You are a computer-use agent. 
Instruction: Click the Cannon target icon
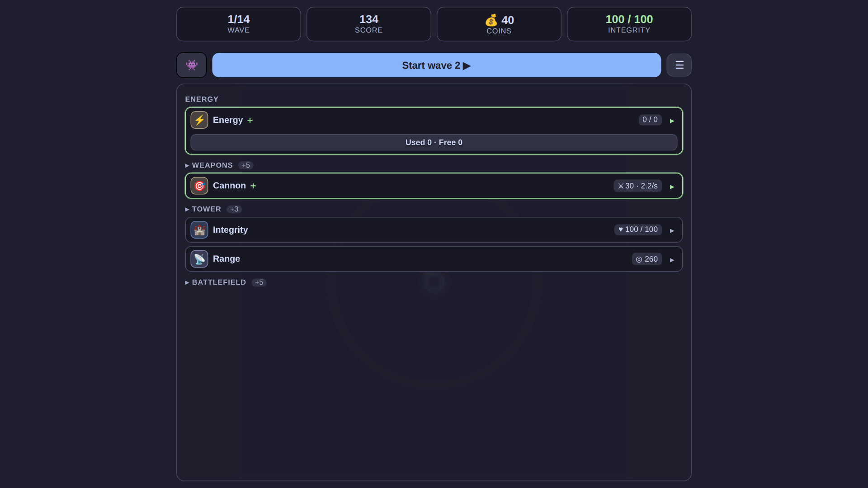199,186
